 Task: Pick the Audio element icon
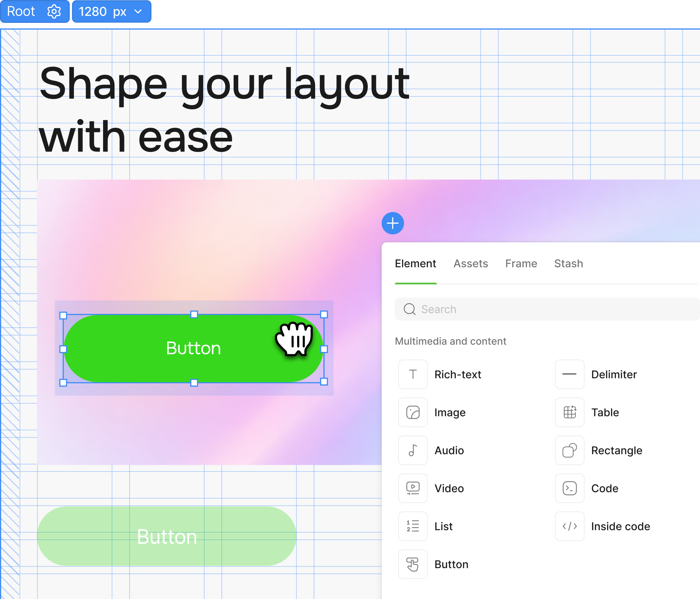pos(413,450)
